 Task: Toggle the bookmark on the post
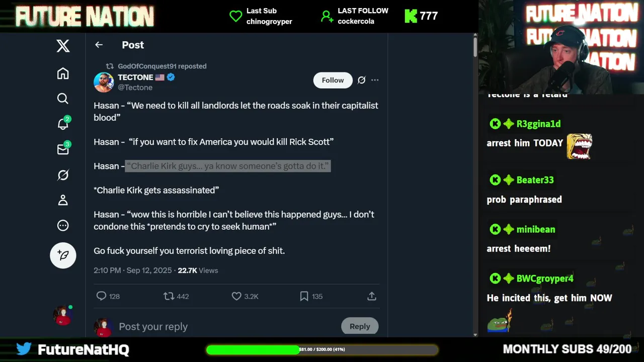pos(304,296)
